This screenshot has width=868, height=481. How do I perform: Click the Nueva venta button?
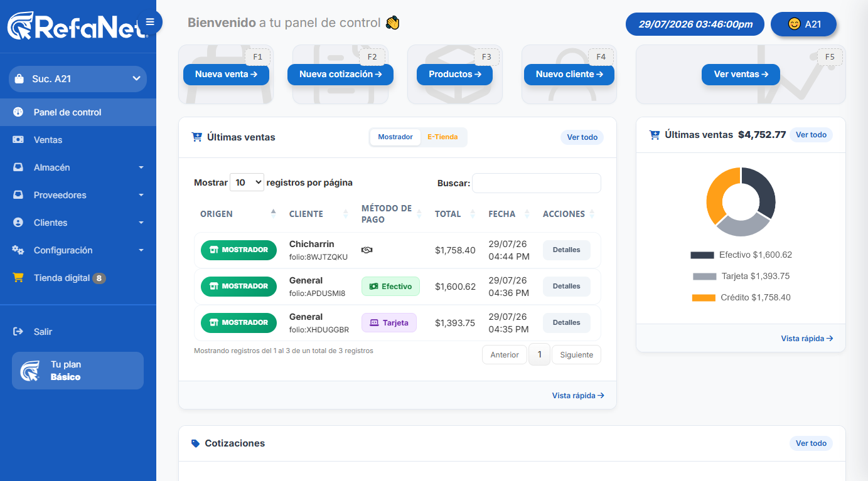(226, 75)
